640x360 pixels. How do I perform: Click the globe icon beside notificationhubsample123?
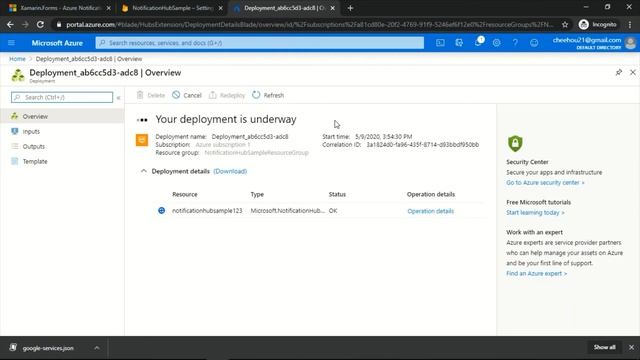pos(162,211)
